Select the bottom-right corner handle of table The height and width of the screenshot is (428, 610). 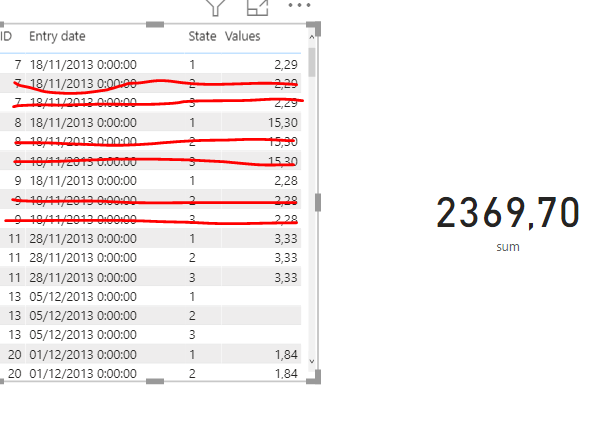click(x=314, y=377)
